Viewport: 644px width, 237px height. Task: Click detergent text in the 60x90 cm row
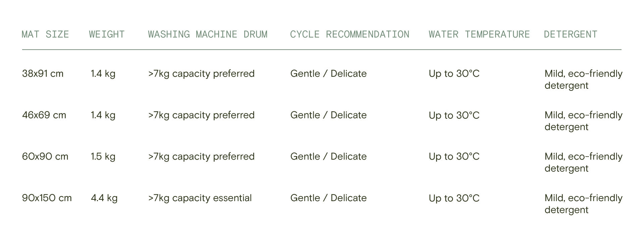click(x=583, y=162)
